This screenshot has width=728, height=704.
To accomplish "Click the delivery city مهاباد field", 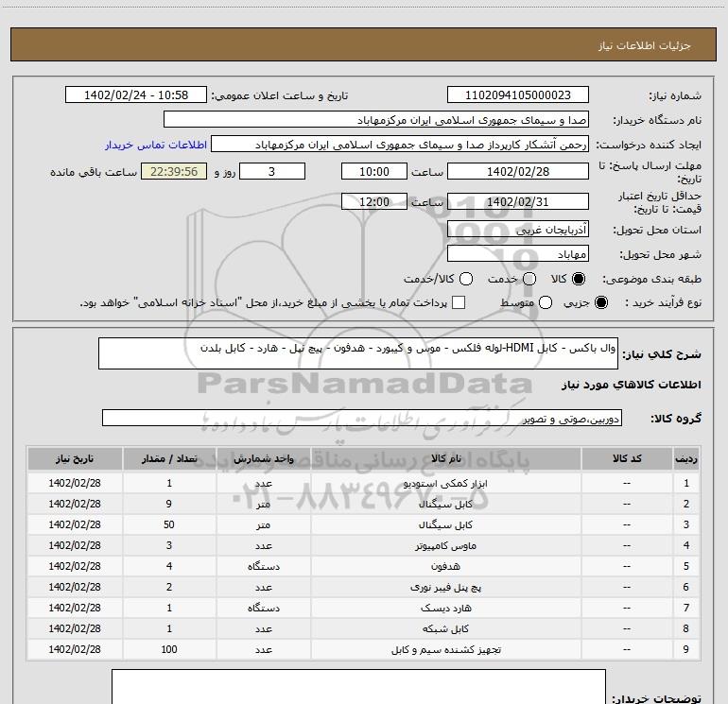I will [518, 254].
